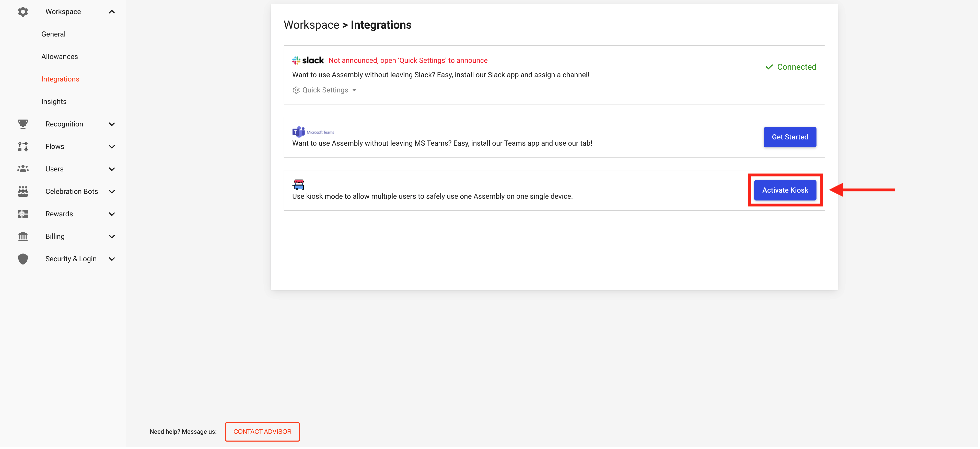Click the Quick Settings label

325,90
